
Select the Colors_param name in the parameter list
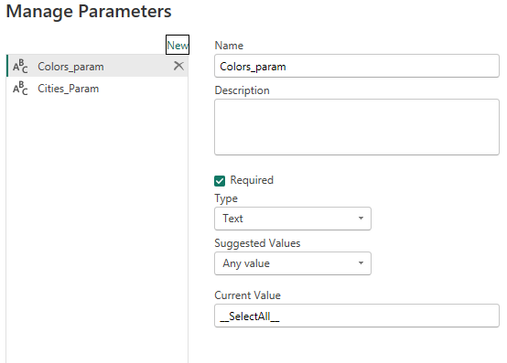coord(71,66)
